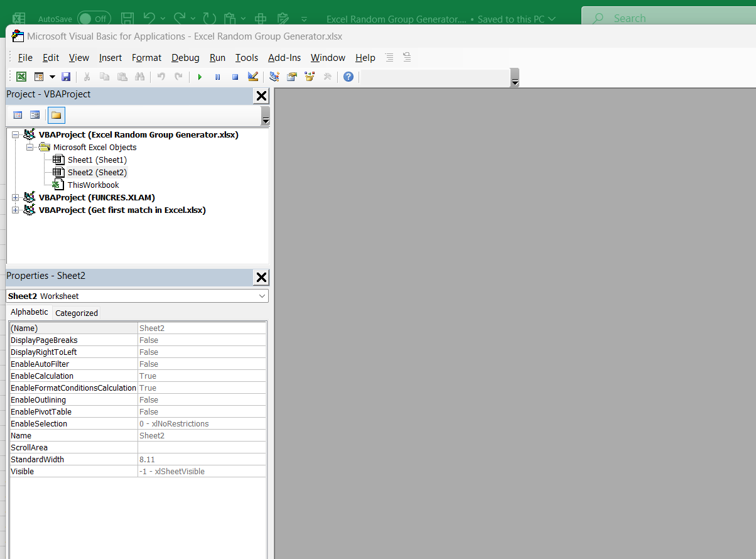Open VBA Help question mark icon

[x=348, y=77]
